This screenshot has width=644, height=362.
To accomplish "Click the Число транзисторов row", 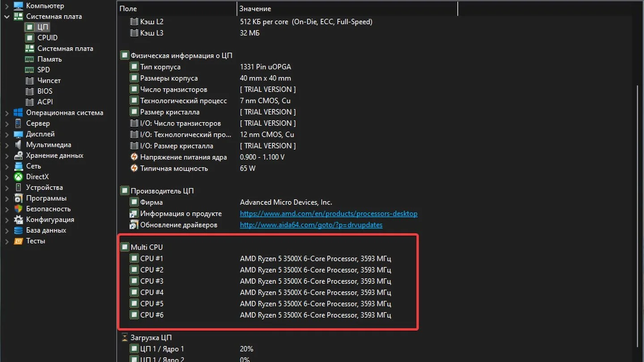I will pos(212,89).
